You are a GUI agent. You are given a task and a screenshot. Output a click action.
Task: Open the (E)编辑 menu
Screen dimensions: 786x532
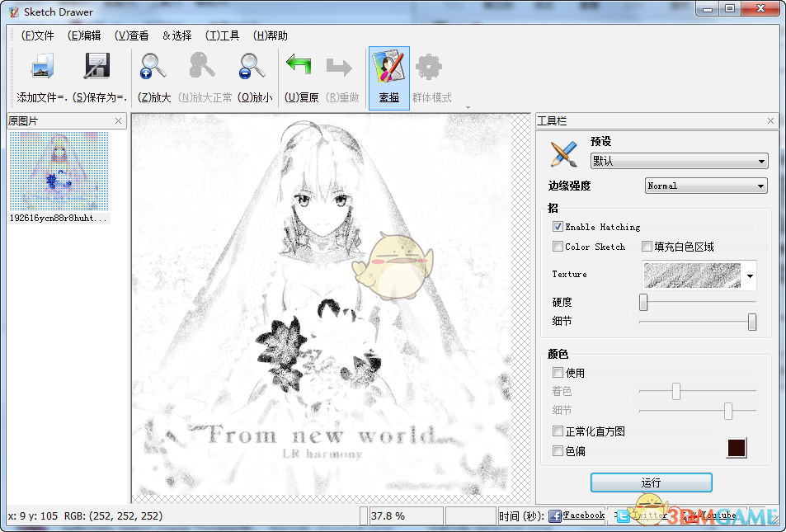84,35
